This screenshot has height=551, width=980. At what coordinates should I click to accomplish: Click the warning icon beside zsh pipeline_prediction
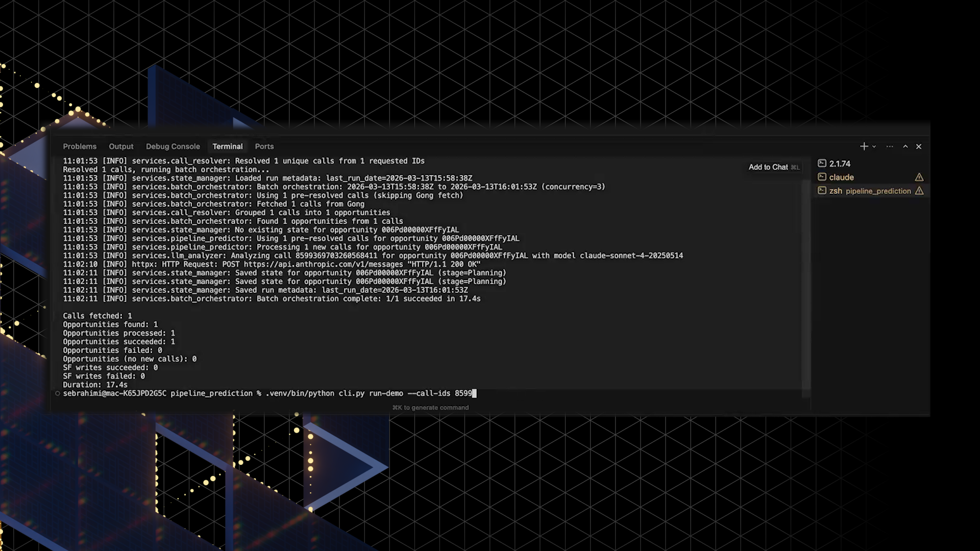(x=919, y=191)
